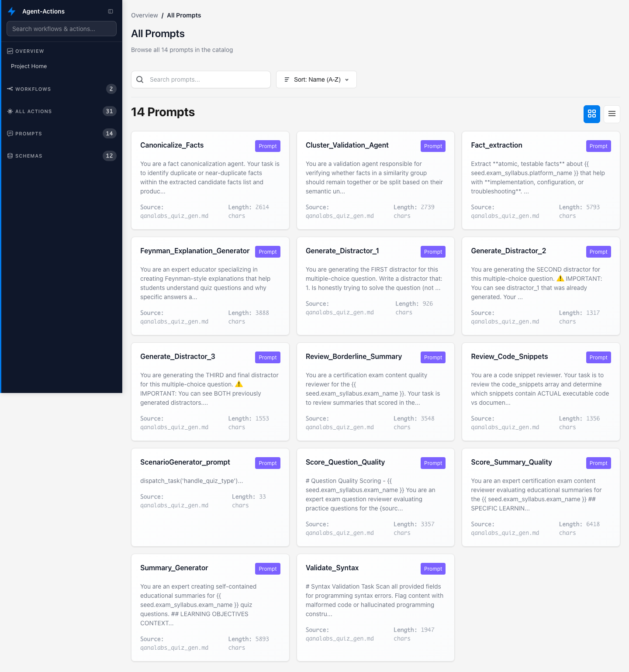
Task: Open All Actions from the sidebar
Action: click(x=33, y=111)
